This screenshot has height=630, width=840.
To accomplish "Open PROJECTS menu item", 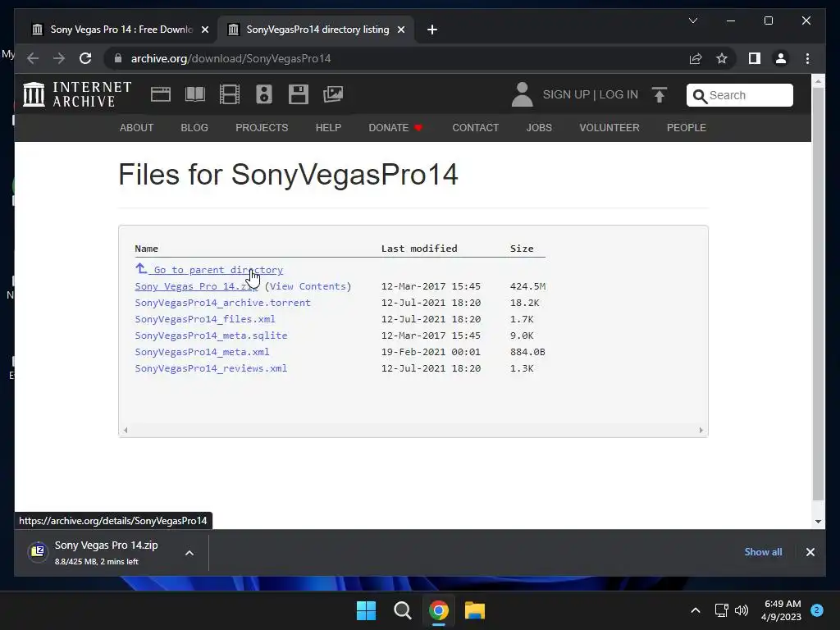I will 262,127.
